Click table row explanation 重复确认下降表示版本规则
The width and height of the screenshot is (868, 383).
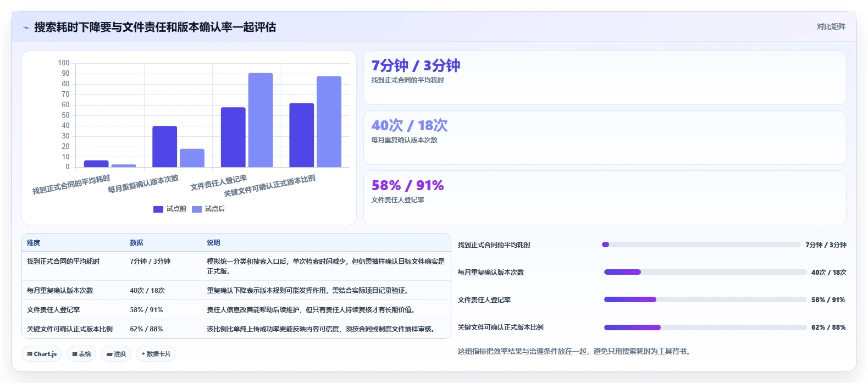[307, 291]
